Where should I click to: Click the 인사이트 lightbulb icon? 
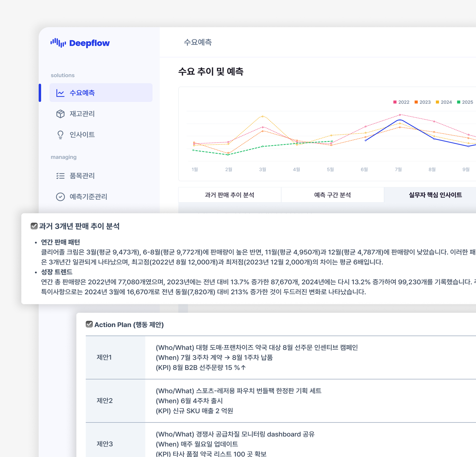click(x=60, y=135)
